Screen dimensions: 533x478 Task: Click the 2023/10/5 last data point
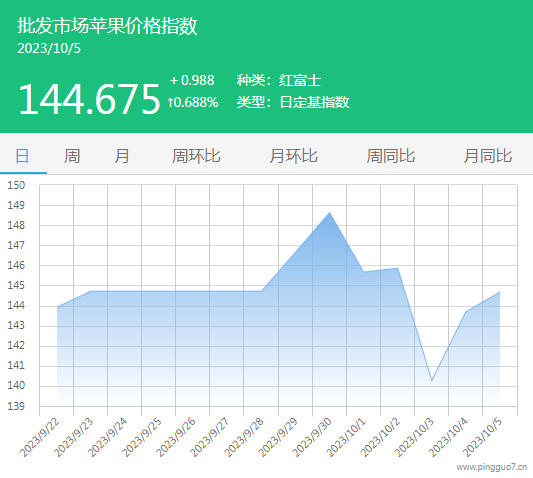pos(500,292)
